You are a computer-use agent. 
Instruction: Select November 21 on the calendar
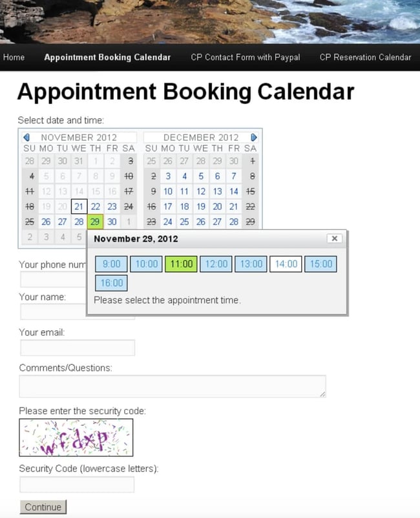pyautogui.click(x=78, y=206)
